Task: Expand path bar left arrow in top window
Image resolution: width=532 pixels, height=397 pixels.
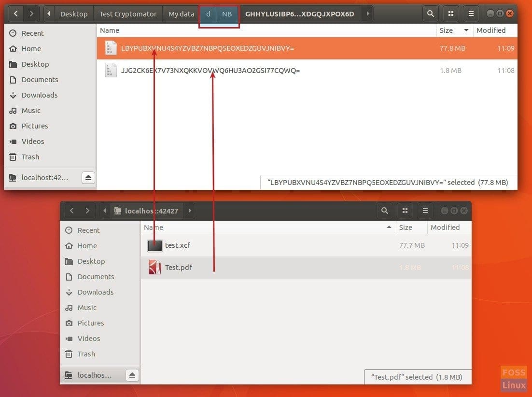Action: pos(49,14)
